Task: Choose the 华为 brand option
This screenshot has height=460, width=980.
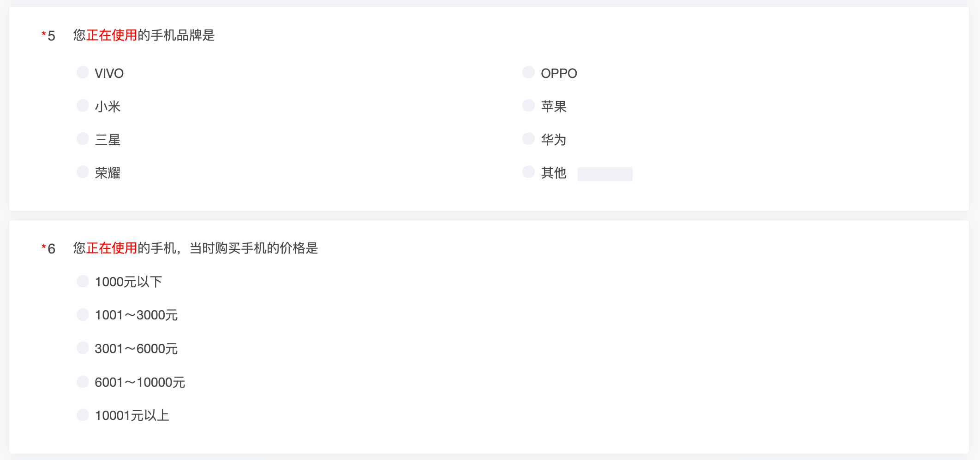Action: coord(528,139)
